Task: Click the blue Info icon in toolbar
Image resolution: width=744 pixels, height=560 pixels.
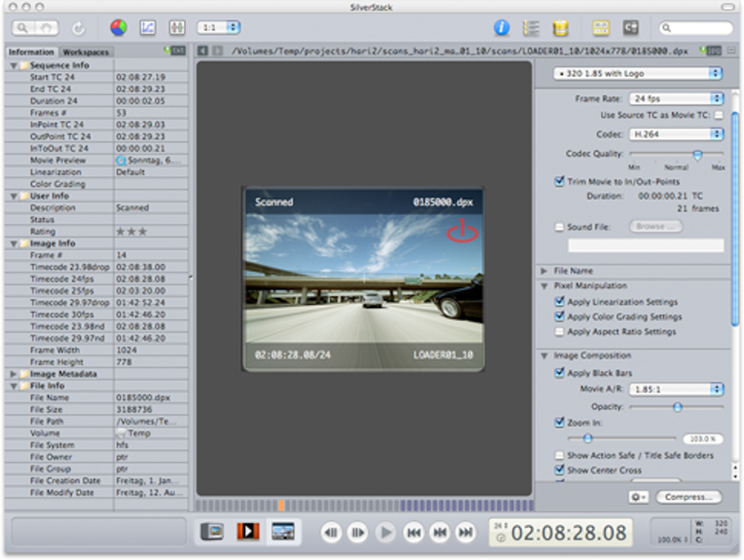Action: tap(501, 28)
